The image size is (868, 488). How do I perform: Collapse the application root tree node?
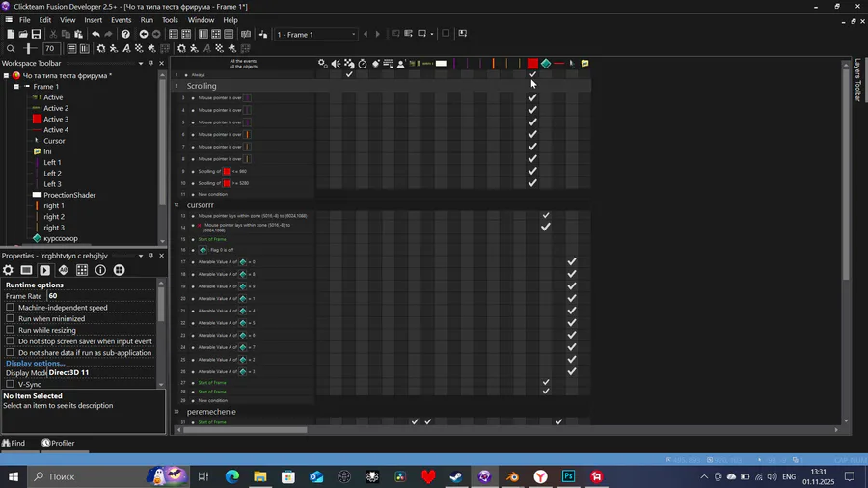tap(6, 76)
